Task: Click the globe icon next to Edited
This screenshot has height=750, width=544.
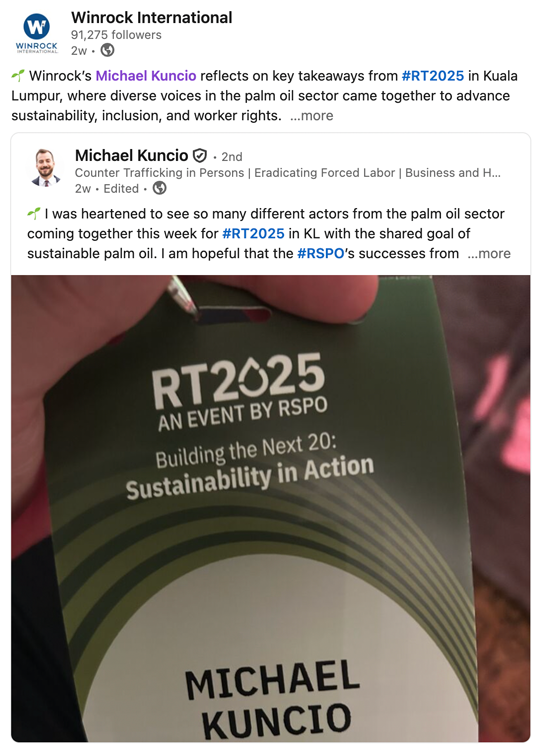Action: 159,188
